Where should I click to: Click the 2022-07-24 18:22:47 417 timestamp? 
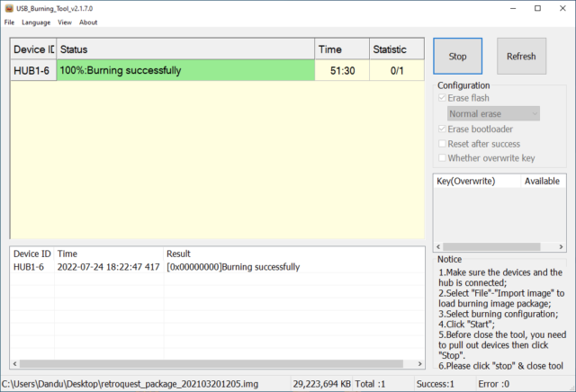pos(108,267)
